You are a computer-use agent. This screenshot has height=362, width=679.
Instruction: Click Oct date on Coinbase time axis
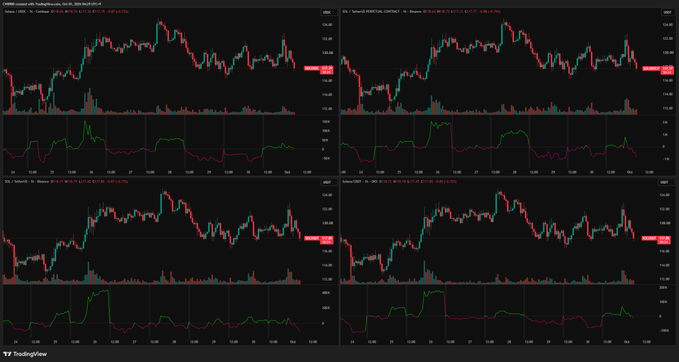(288, 172)
